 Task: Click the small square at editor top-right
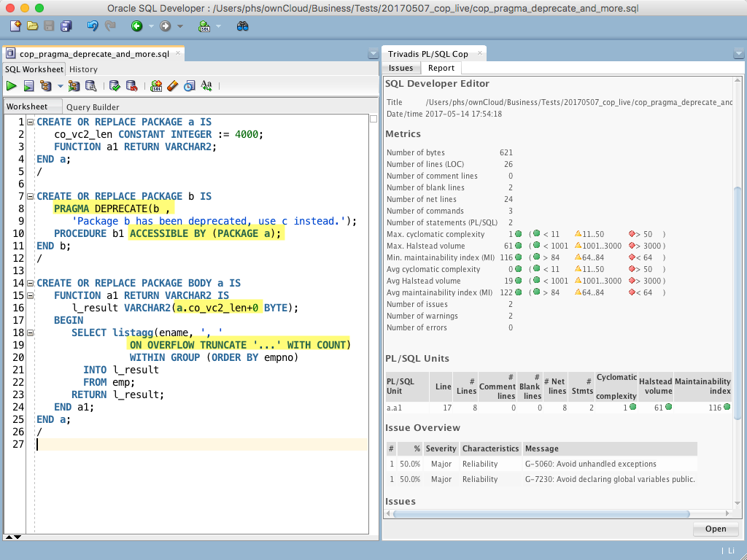[373, 119]
